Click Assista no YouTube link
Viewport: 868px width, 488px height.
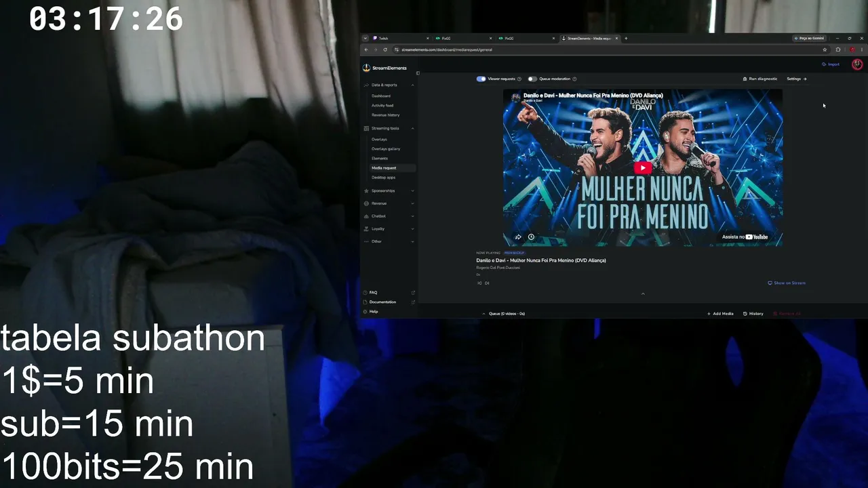click(x=745, y=237)
